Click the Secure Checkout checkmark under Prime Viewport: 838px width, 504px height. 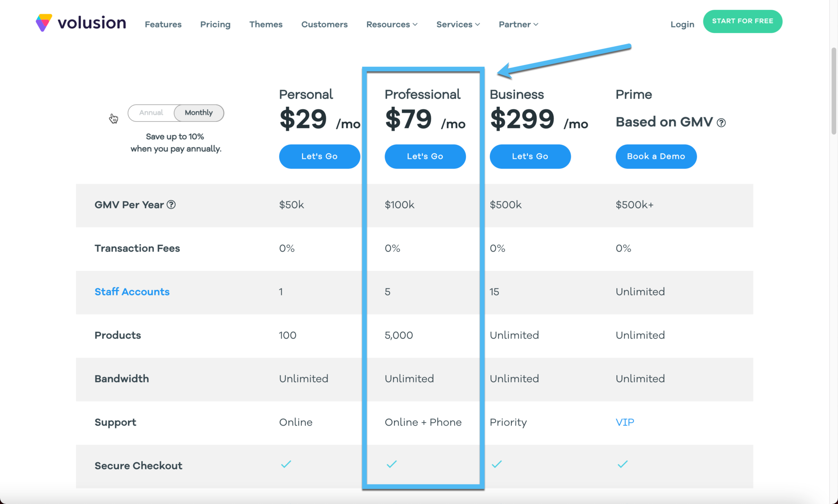point(622,464)
